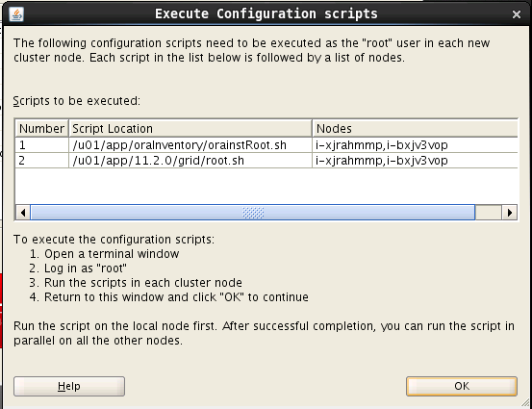Select the Nodes column header
The width and height of the screenshot is (532, 409).
click(416, 129)
